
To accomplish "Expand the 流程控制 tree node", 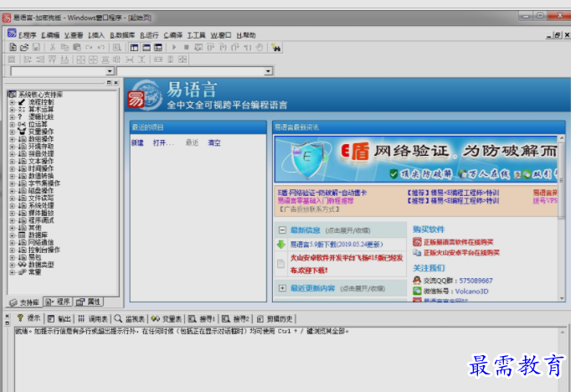I will point(13,102).
